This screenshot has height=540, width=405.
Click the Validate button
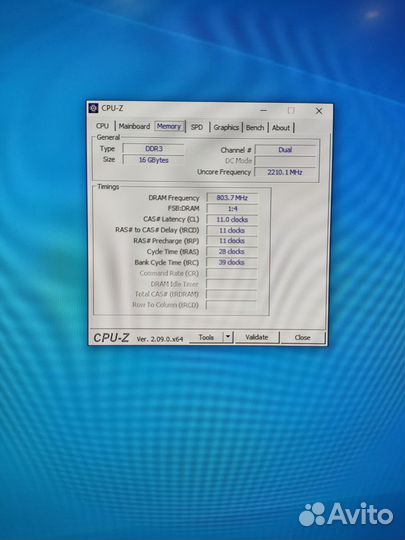(x=257, y=338)
